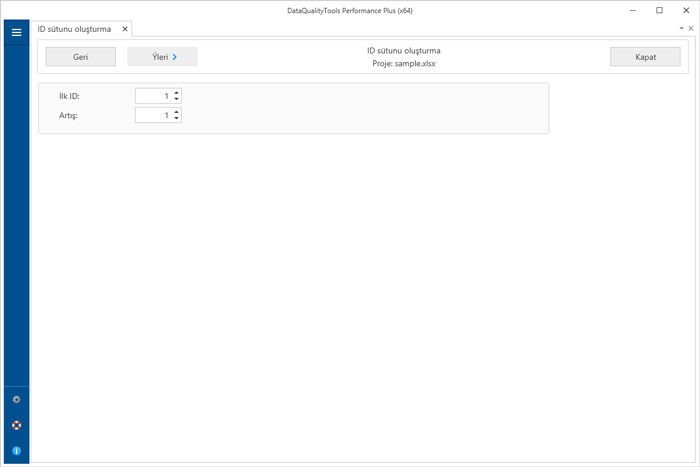Close the ID sütunu oluşturma tab
The height and width of the screenshot is (467, 700).
[x=125, y=29]
